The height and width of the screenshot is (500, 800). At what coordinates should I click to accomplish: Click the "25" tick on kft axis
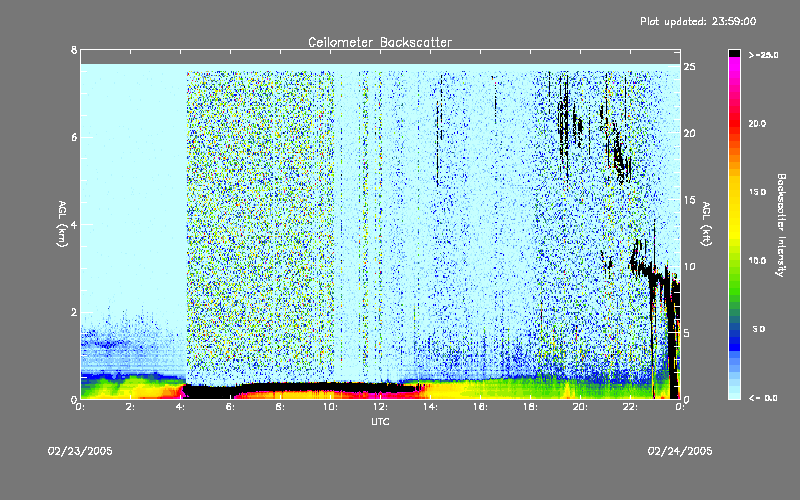[x=689, y=67]
